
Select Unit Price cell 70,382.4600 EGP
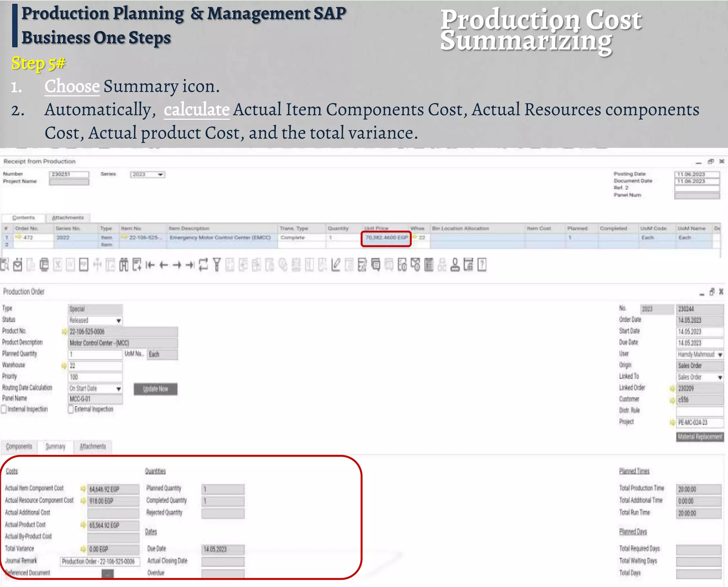tap(386, 237)
